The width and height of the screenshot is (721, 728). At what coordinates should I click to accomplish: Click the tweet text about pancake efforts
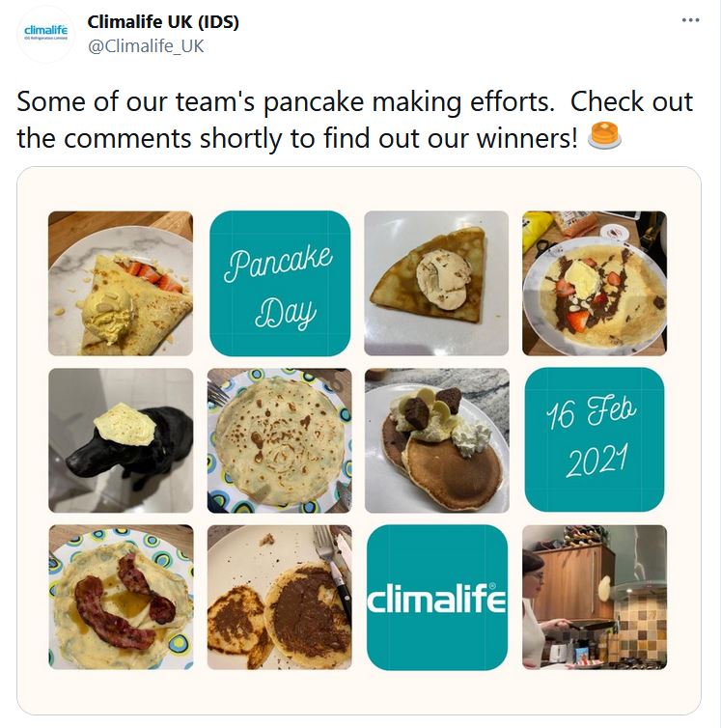[x=354, y=120]
